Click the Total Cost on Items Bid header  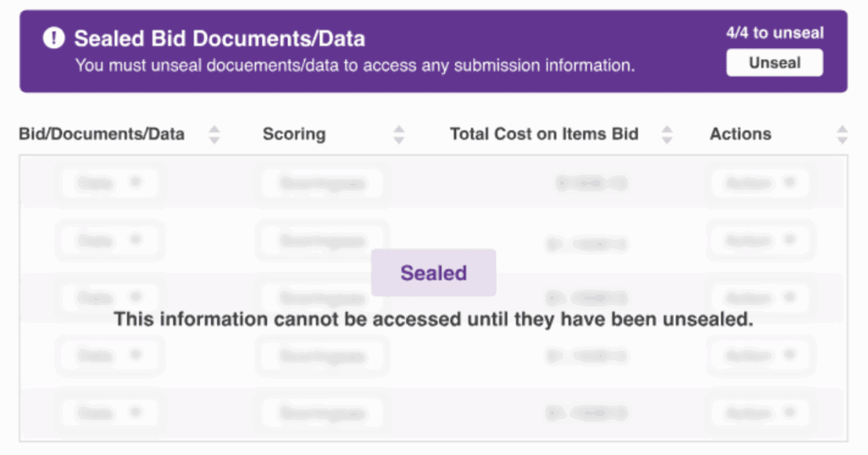tap(544, 134)
